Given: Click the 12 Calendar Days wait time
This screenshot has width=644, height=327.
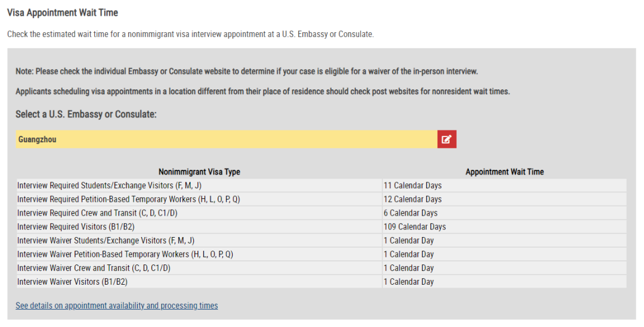Looking at the screenshot, I should (x=413, y=200).
